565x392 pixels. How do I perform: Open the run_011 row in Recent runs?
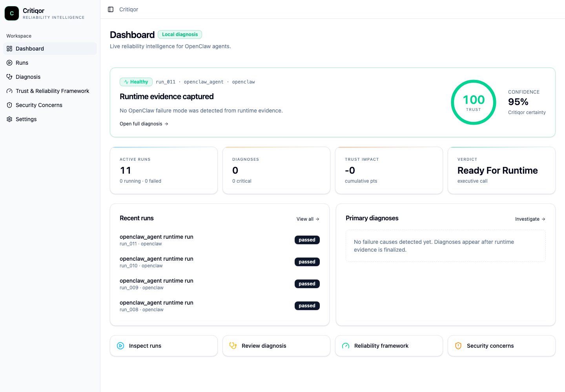pyautogui.click(x=220, y=240)
